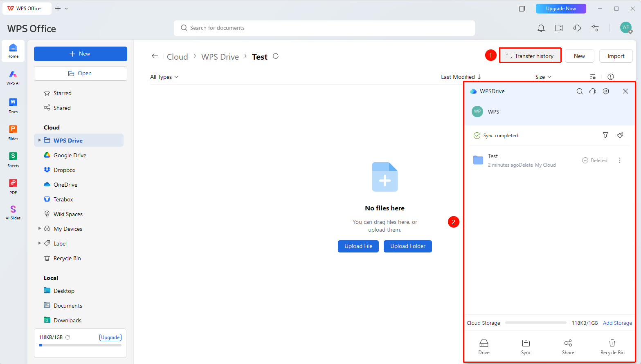641x364 pixels.
Task: Expand the My Devices tree node
Action: tap(40, 228)
